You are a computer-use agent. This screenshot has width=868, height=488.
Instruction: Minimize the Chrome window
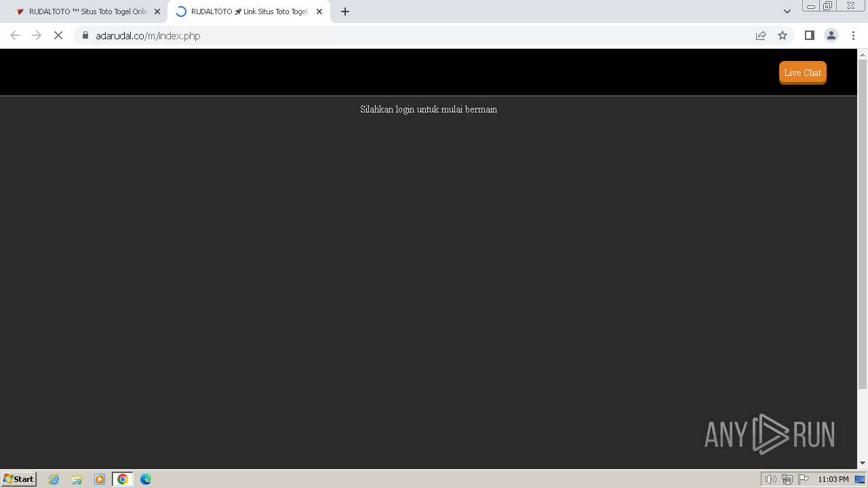(x=810, y=6)
